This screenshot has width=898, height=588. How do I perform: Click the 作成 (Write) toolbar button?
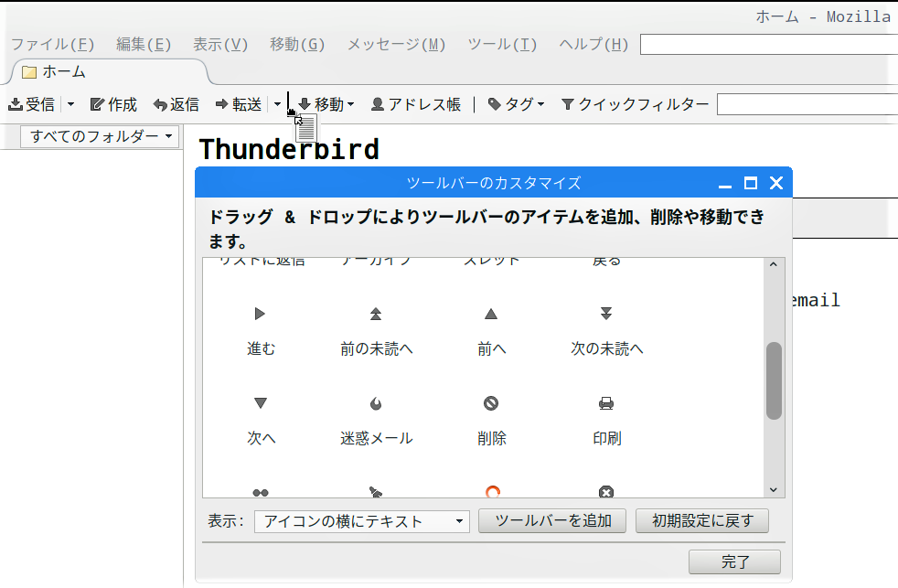113,104
